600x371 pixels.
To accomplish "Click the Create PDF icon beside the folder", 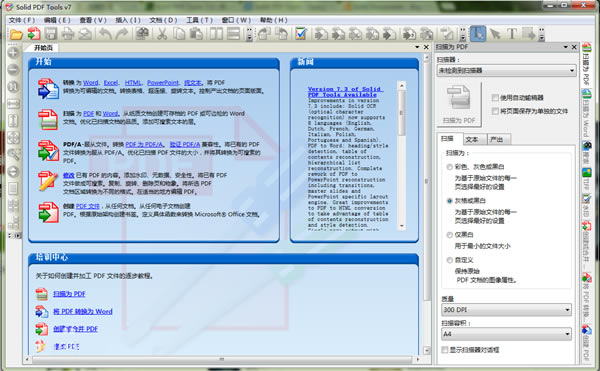I will click(x=34, y=34).
